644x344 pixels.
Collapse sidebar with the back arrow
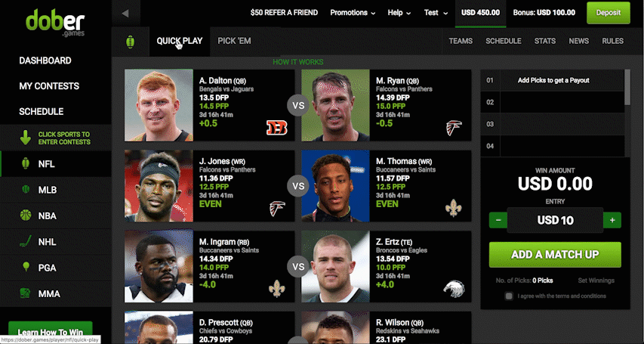(125, 13)
